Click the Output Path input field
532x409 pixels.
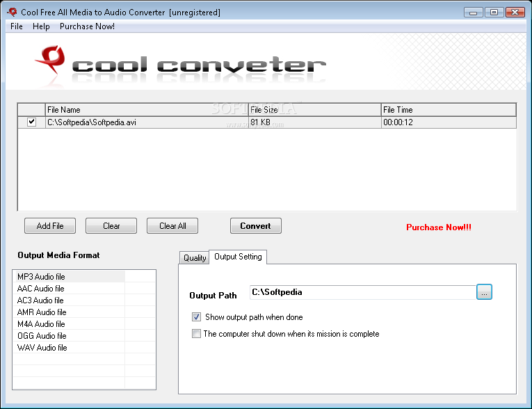tap(363, 292)
